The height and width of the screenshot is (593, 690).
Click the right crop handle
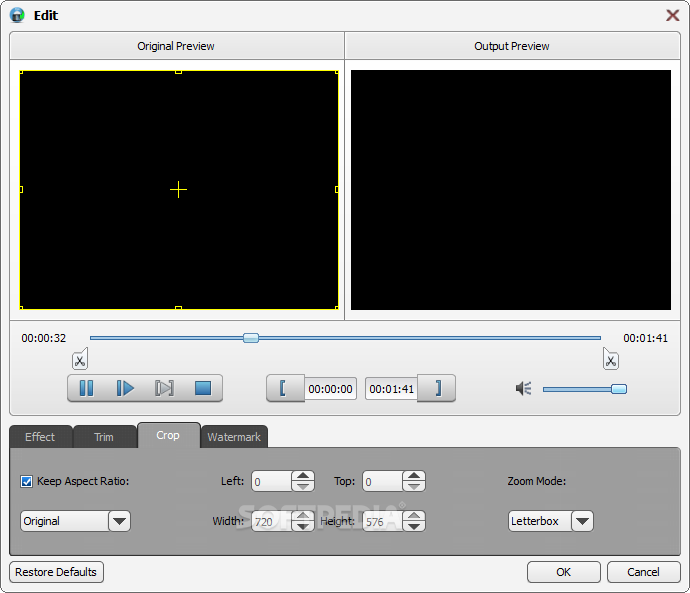tap(337, 190)
